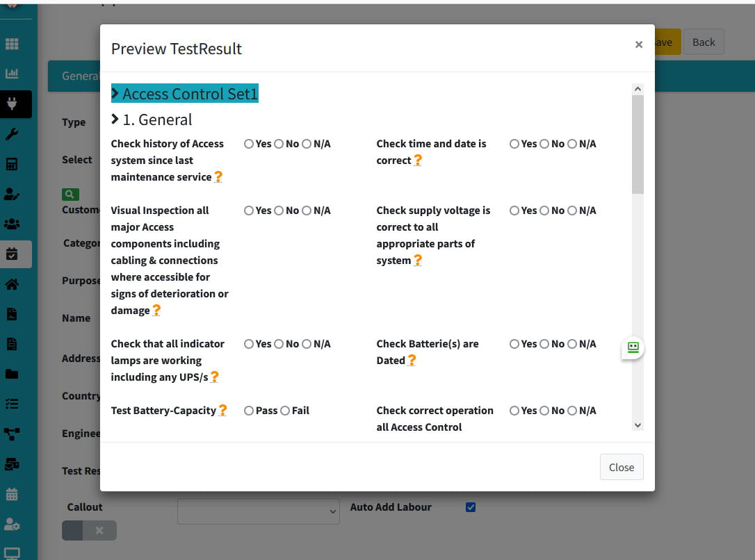This screenshot has height=560, width=755.
Task: Click the folder icon in the sidebar
Action: pos(12,374)
